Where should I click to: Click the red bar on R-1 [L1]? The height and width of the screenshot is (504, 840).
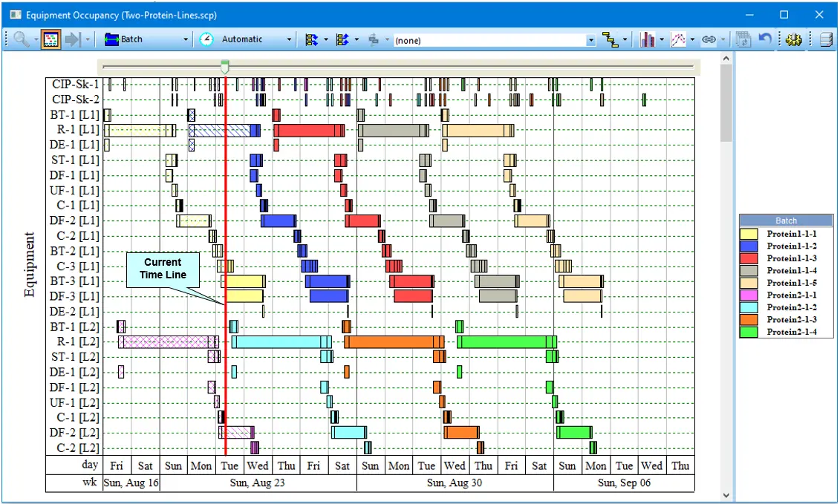309,130
